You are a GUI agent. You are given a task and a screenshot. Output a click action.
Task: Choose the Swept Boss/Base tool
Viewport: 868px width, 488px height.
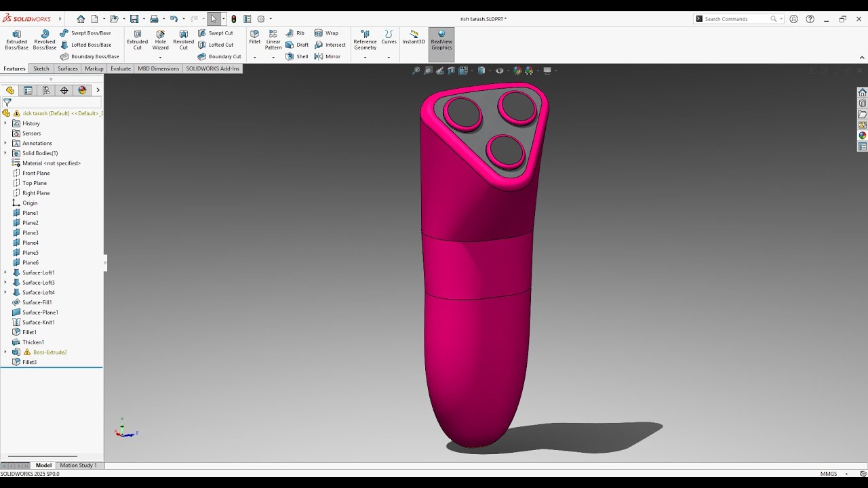point(85,33)
